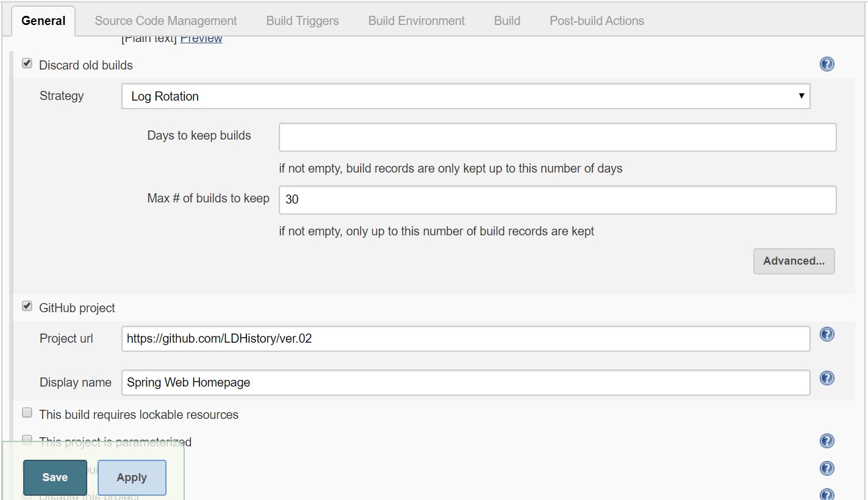The image size is (868, 500).
Task: Focus the Days to keep builds field
Action: tap(558, 137)
